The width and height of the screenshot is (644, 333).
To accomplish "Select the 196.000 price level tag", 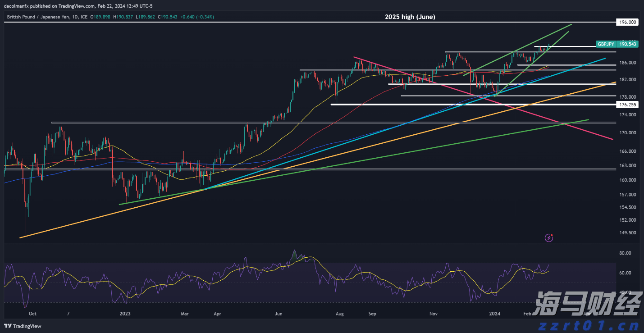I will [627, 22].
